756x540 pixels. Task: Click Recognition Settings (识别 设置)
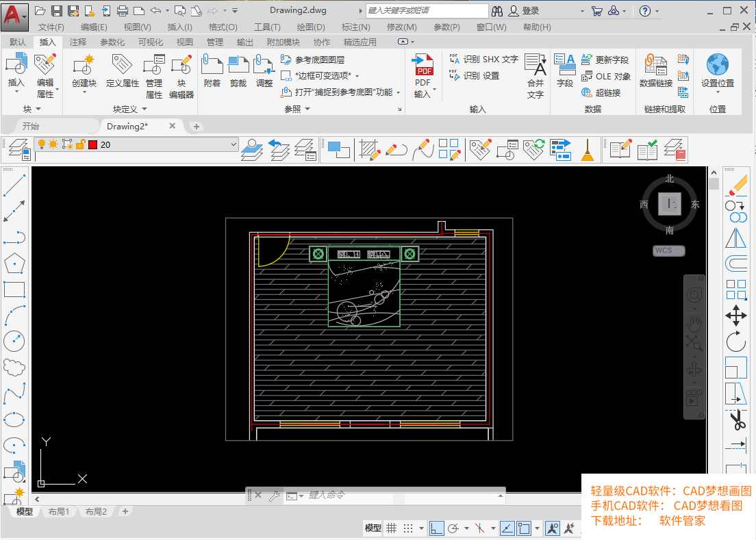[x=474, y=76]
